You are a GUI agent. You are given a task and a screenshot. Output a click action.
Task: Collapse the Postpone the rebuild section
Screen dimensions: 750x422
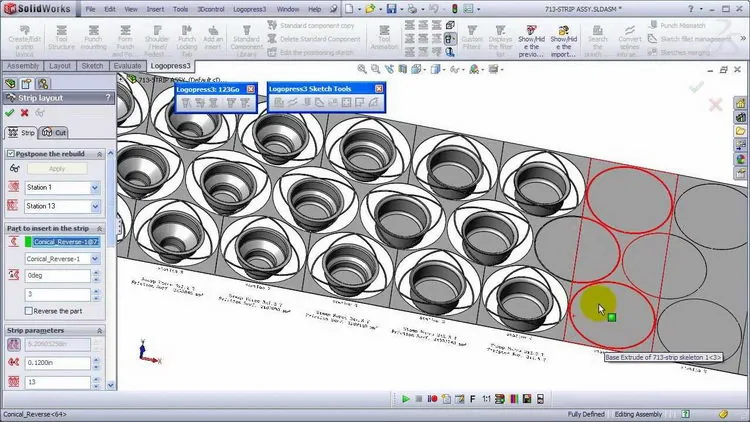pyautogui.click(x=99, y=154)
